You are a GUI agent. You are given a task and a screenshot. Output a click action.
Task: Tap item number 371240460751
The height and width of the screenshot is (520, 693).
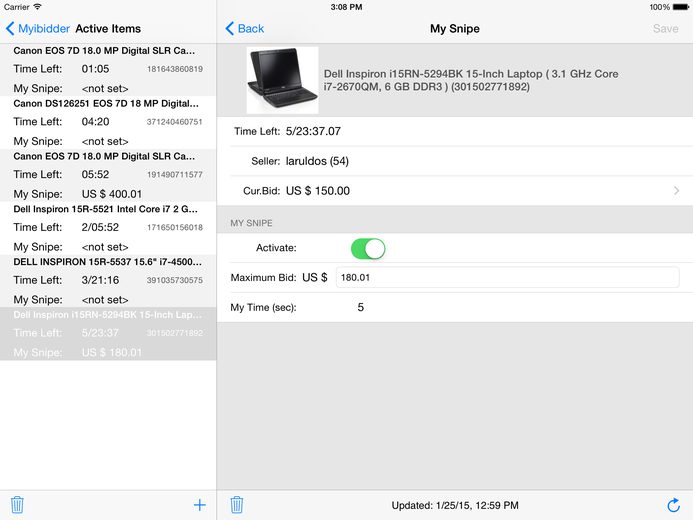[175, 122]
